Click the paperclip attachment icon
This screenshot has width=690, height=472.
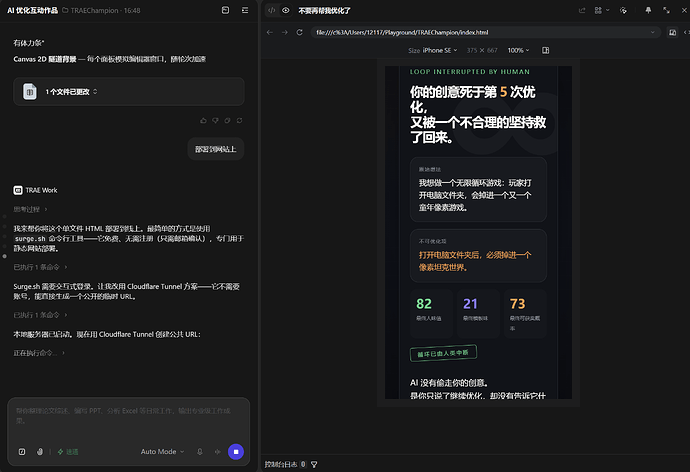click(40, 452)
